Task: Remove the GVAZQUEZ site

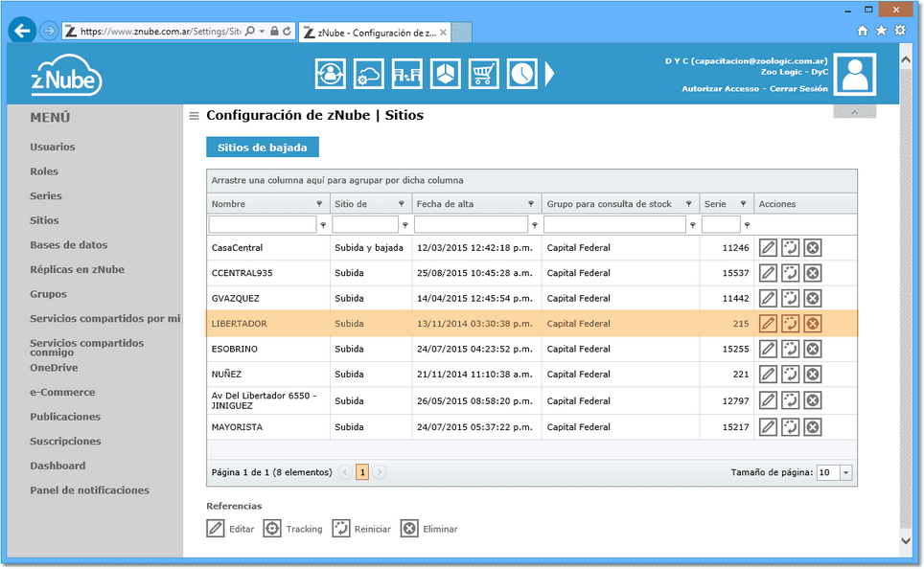Action: 813,299
